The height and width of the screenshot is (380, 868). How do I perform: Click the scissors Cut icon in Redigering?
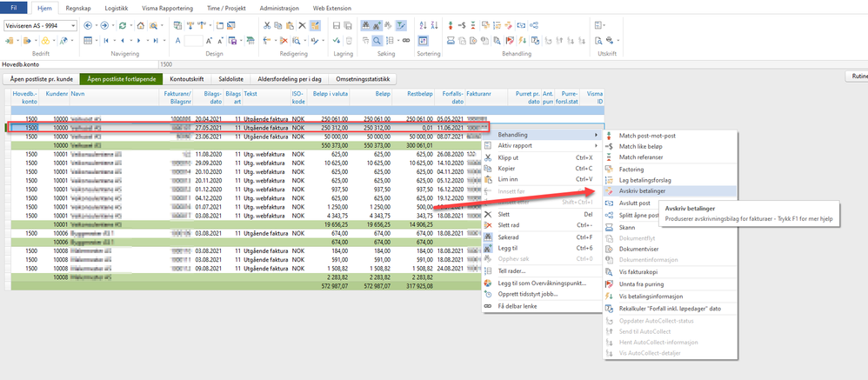[267, 25]
